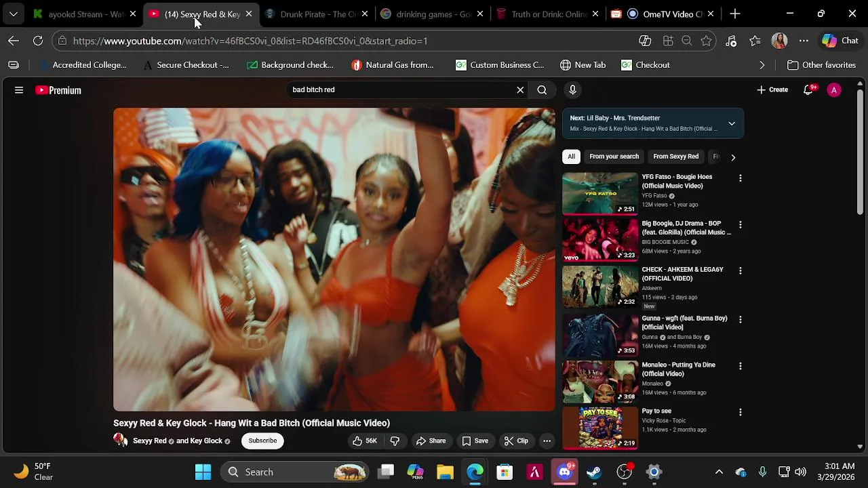Viewport: 868px width, 488px height.
Task: Open options for Gunna wgft video
Action: pos(740,319)
